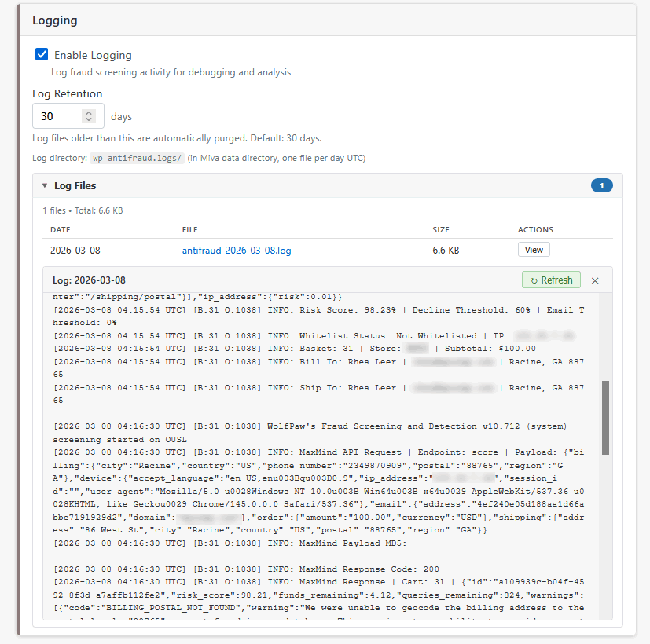Image resolution: width=650 pixels, height=644 pixels.
Task: Increase Log Retention with the up arrow
Action: [x=89, y=112]
